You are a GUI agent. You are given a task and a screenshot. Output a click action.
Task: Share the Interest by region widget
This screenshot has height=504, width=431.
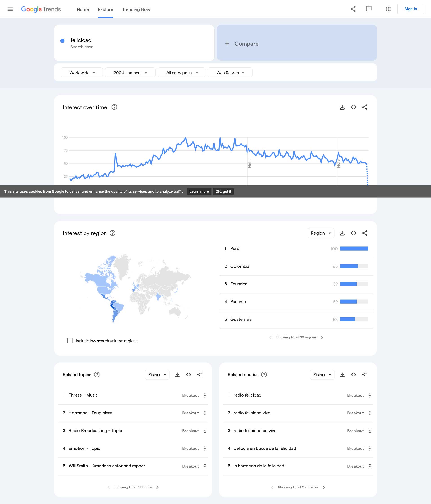pos(365,233)
